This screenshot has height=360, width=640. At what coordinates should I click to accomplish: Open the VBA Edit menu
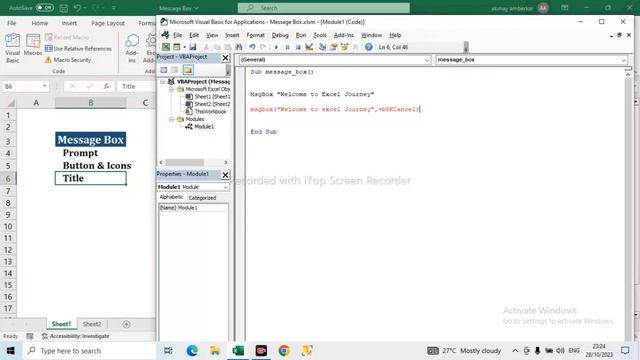click(194, 35)
